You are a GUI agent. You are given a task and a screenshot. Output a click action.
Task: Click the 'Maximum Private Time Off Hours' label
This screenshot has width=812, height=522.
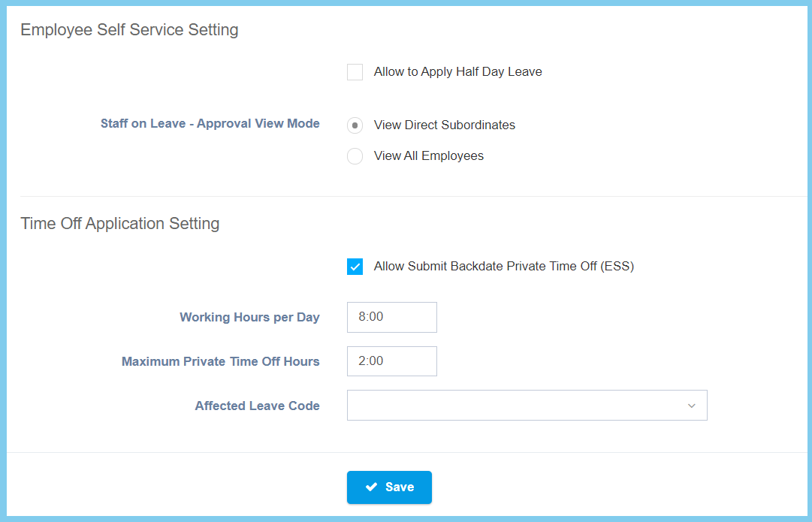(x=220, y=362)
